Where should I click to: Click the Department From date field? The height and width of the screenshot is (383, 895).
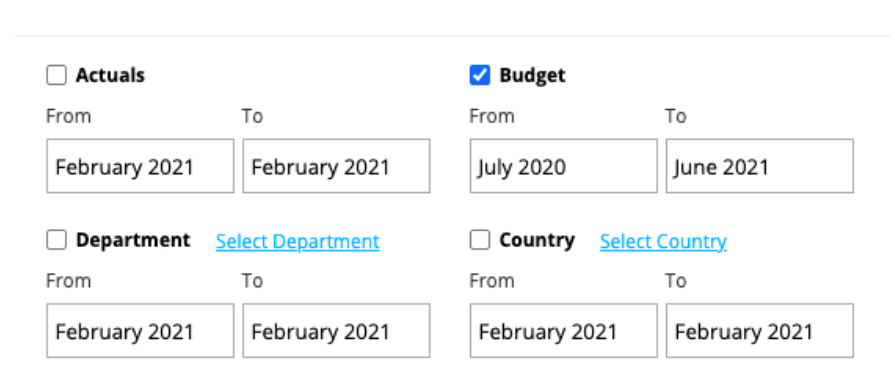140,331
